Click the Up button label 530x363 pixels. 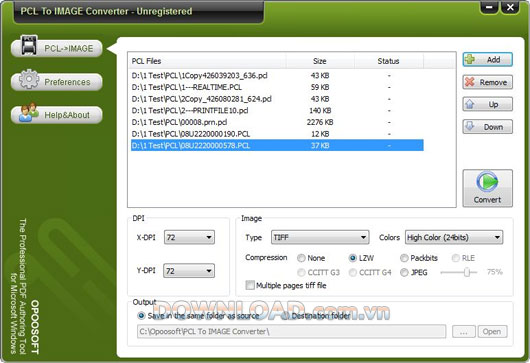(493, 104)
